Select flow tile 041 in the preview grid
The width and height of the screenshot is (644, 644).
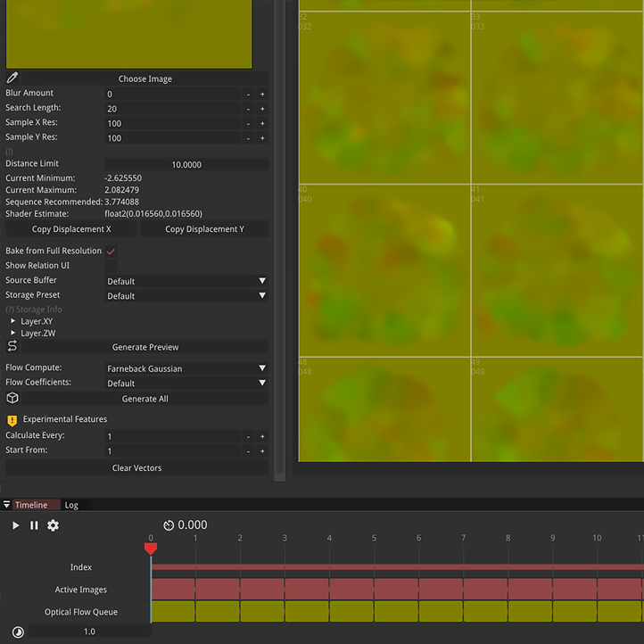point(557,270)
